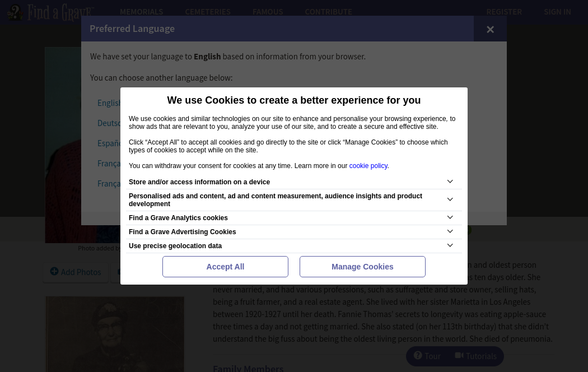Click the Register link

[504, 12]
